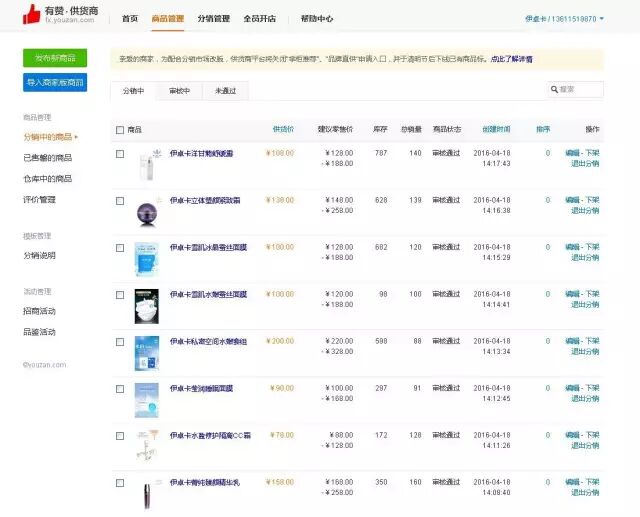
Task: Open 已售罄的商品 in the sidebar
Action: pyautogui.click(x=48, y=158)
